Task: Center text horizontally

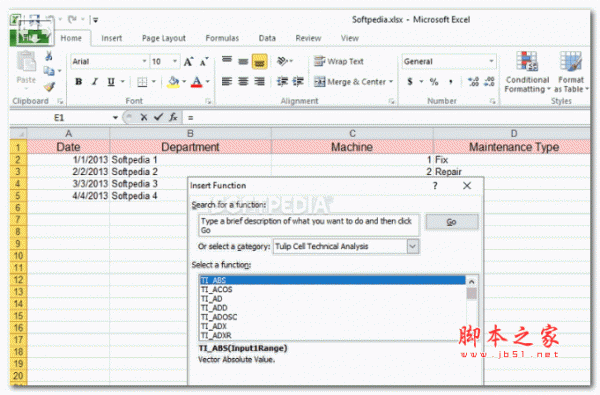Action: (243, 82)
